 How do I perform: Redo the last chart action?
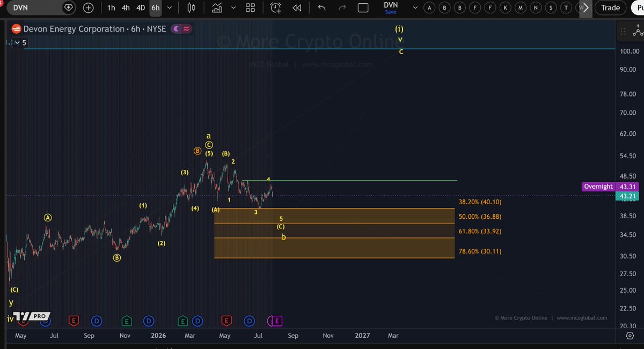pyautogui.click(x=342, y=8)
